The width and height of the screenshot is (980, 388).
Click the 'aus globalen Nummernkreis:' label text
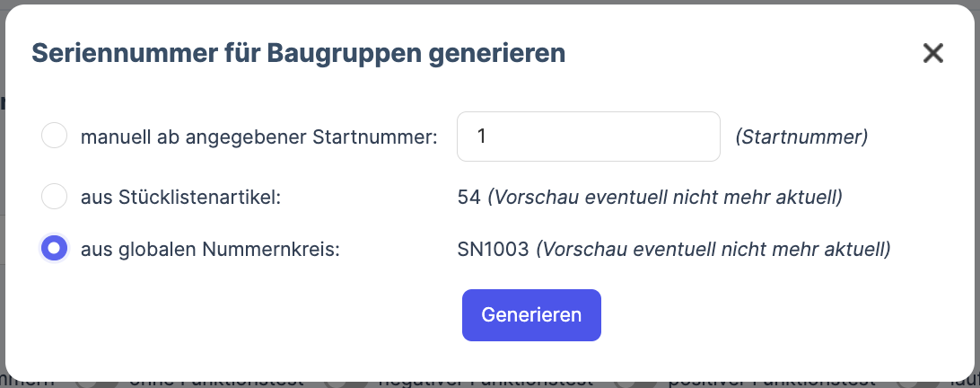pos(210,250)
